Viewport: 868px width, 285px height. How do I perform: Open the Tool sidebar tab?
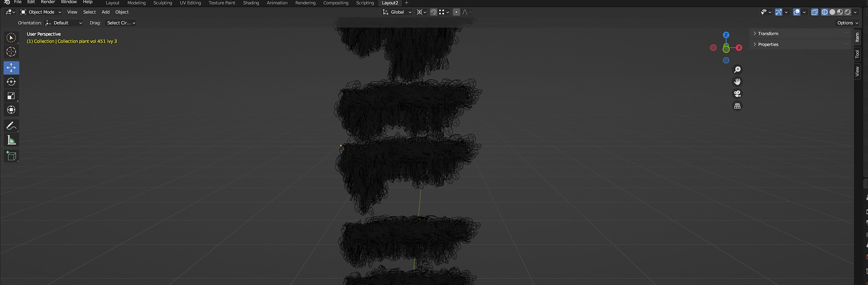click(857, 54)
